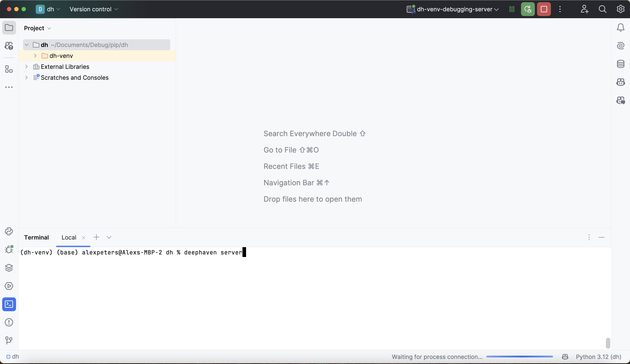Viewport: 630px width, 364px height.
Task: Open the Debug tool window
Action: 9,249
